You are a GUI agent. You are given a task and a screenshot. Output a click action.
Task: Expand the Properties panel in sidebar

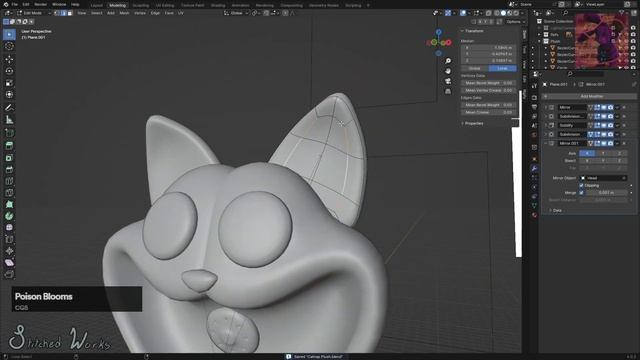coord(473,123)
